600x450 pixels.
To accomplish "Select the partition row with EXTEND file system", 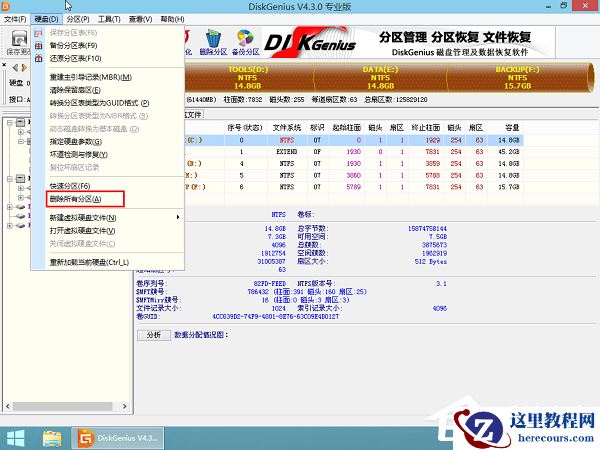I will tap(354, 152).
